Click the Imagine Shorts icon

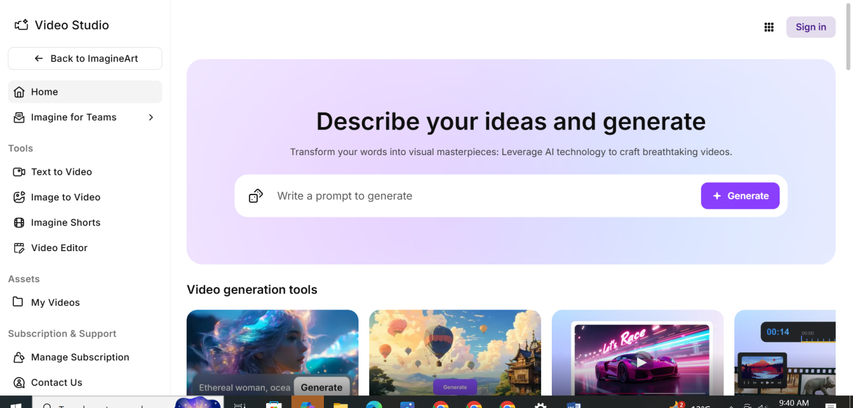coord(19,222)
